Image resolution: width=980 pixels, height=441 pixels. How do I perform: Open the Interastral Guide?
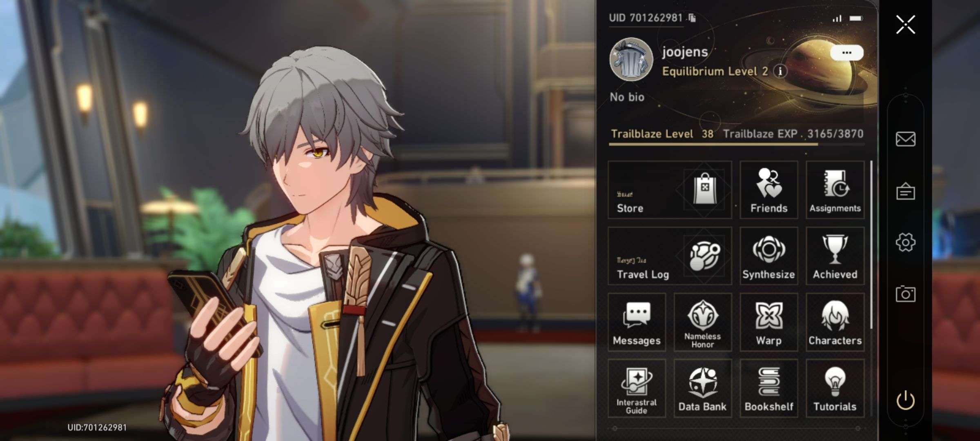coord(637,388)
